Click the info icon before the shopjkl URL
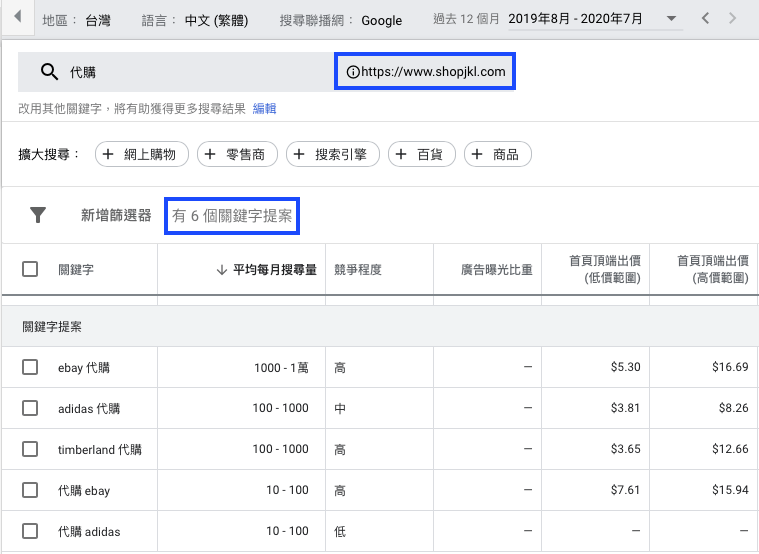The height and width of the screenshot is (554, 759). pyautogui.click(x=352, y=72)
